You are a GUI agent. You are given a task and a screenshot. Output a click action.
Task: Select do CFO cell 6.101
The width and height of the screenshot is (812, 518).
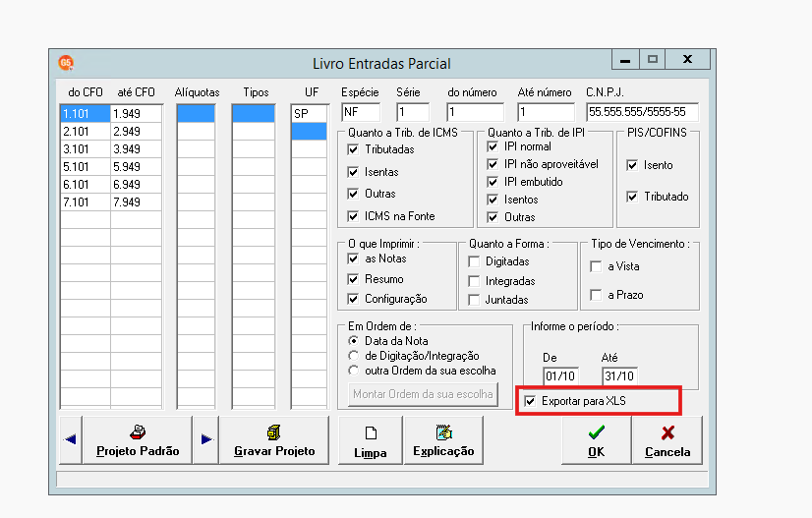click(x=85, y=185)
